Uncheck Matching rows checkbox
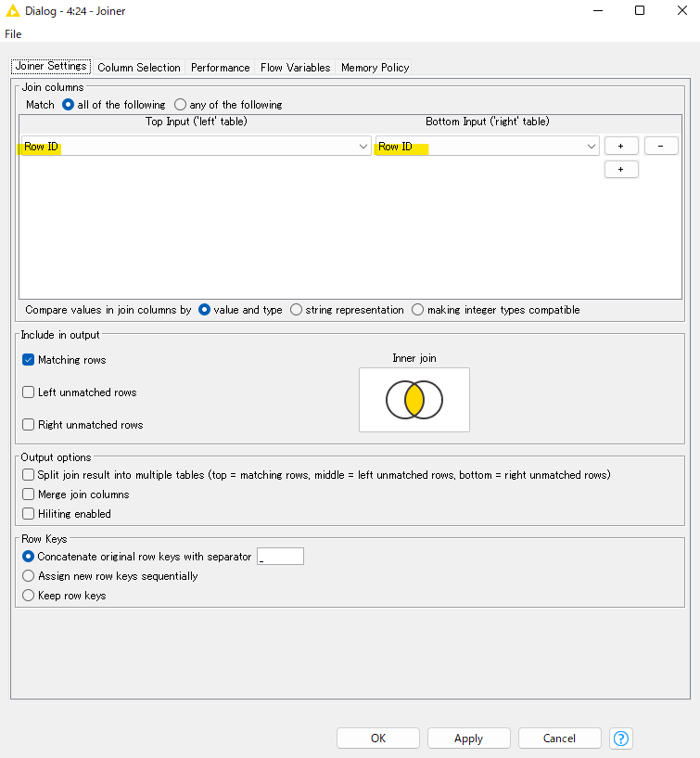The height and width of the screenshot is (758, 700). pos(29,360)
